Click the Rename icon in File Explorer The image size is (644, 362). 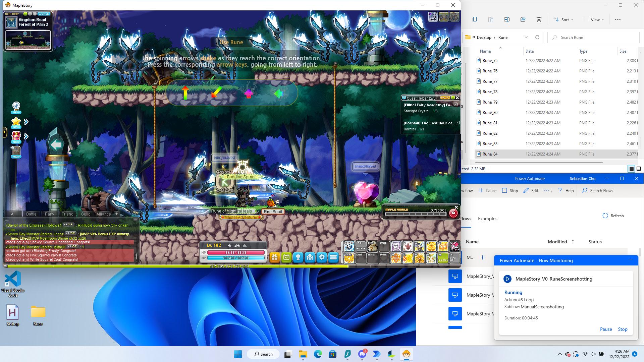pos(506,19)
